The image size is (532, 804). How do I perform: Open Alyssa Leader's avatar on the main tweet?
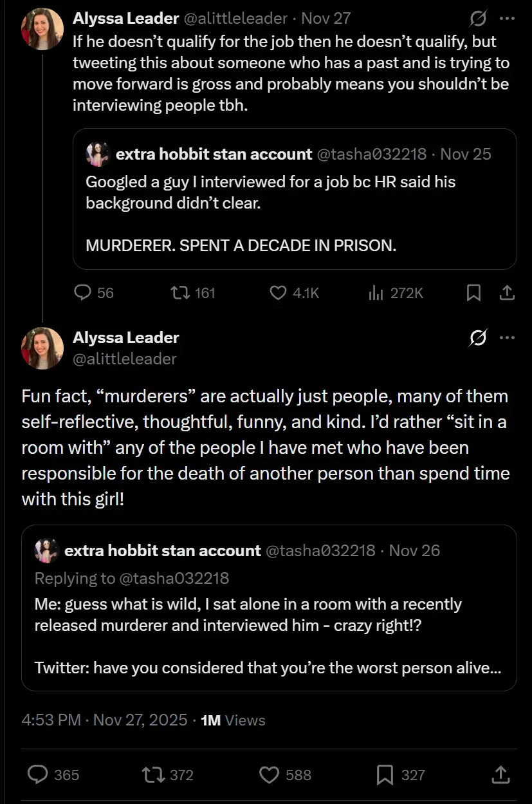tap(42, 348)
